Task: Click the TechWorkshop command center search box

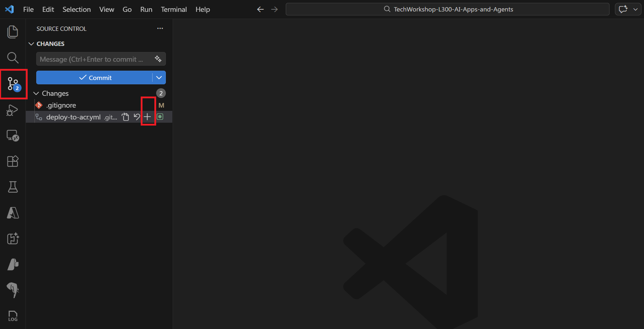Action: (447, 9)
